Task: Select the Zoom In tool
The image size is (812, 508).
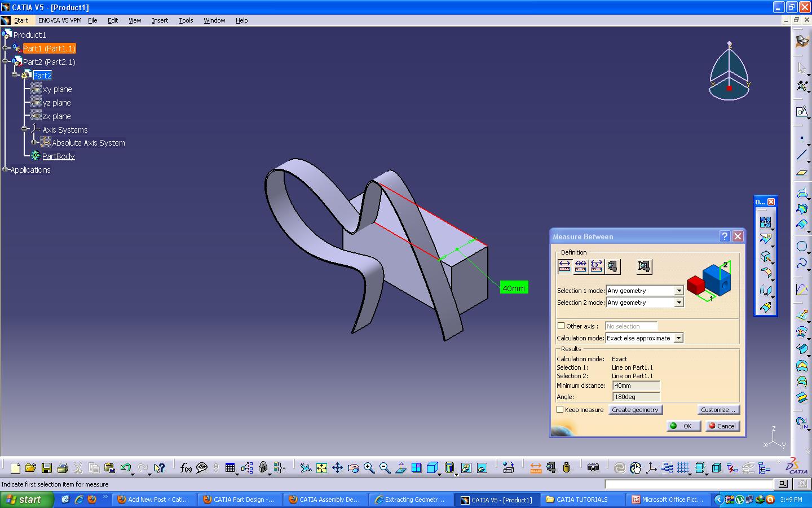Action: [x=369, y=468]
